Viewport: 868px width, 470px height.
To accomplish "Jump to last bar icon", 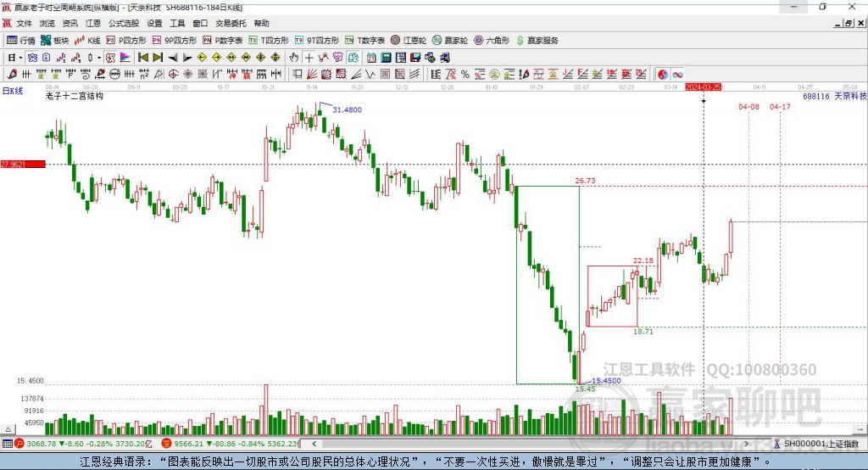I will click(158, 57).
